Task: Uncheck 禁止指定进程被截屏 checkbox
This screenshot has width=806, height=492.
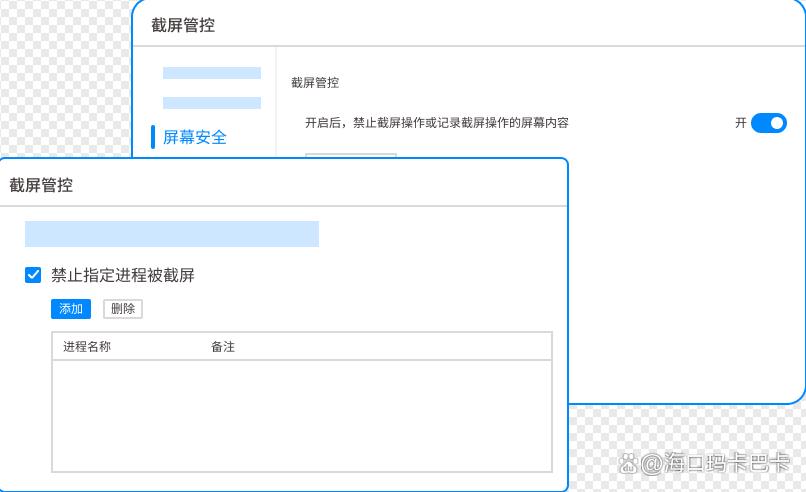Action: coord(33,275)
